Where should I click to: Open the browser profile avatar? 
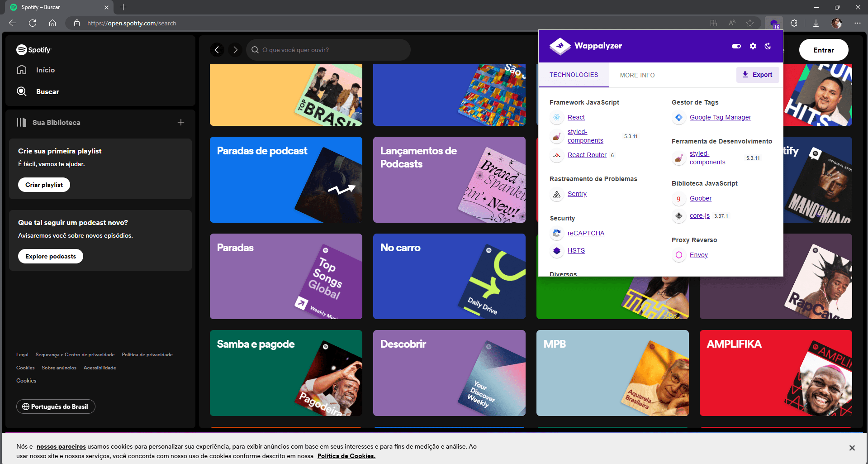point(837,23)
